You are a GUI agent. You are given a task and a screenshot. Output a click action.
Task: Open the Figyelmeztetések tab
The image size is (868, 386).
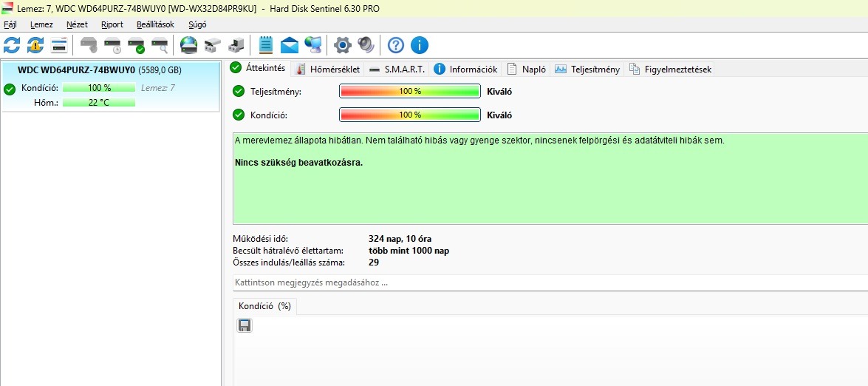[x=670, y=70]
